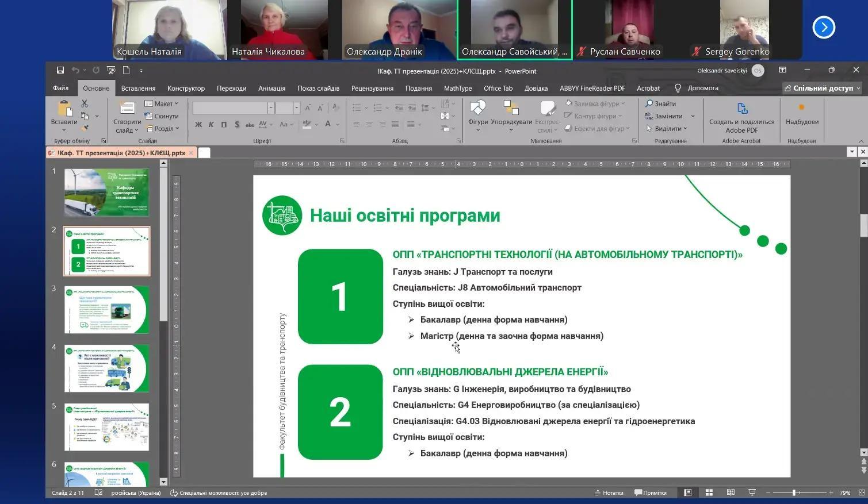
Task: Start slideshow from status bar icon
Action: (x=752, y=493)
